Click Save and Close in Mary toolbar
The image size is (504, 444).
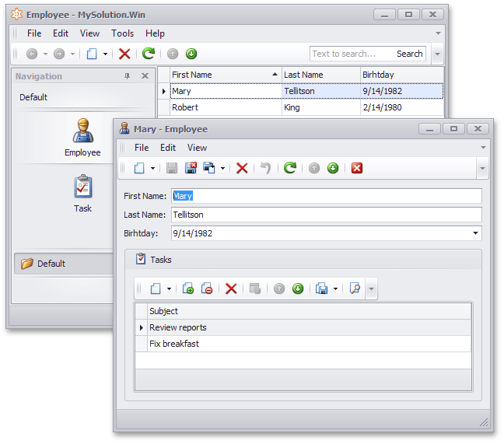[191, 168]
